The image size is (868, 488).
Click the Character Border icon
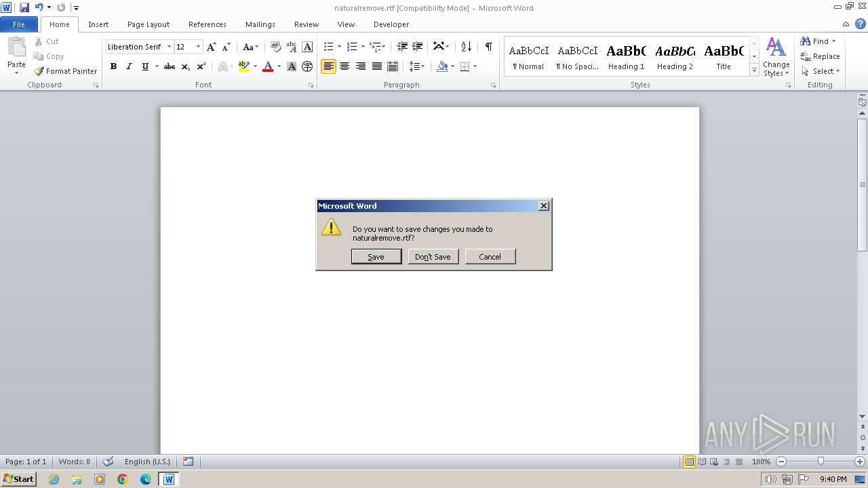tap(307, 47)
